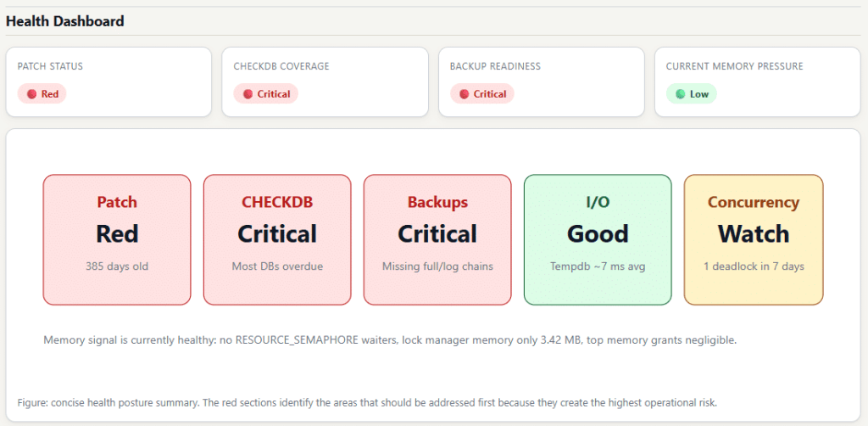Click the CHECKDB tile title
The height and width of the screenshot is (426, 868).
pyautogui.click(x=277, y=202)
